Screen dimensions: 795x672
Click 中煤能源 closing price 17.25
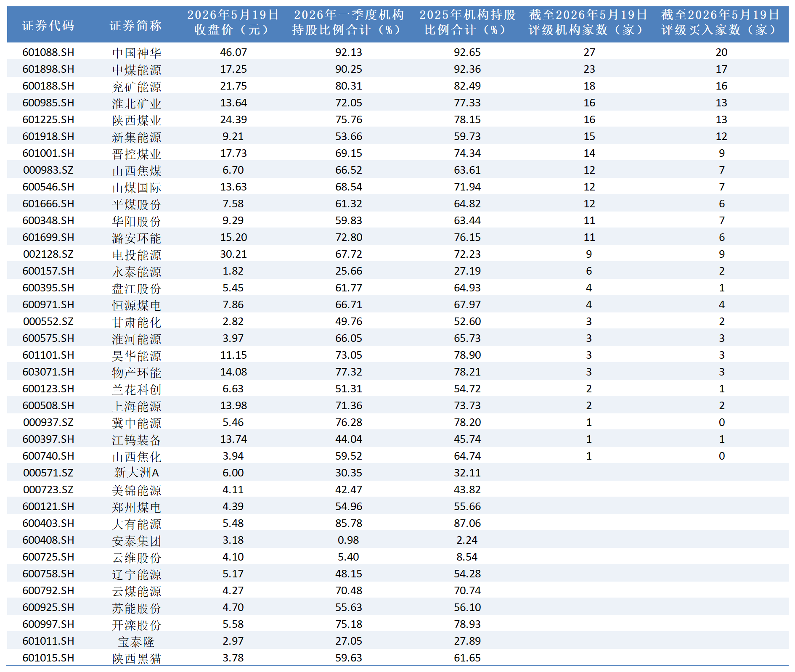[x=233, y=69]
